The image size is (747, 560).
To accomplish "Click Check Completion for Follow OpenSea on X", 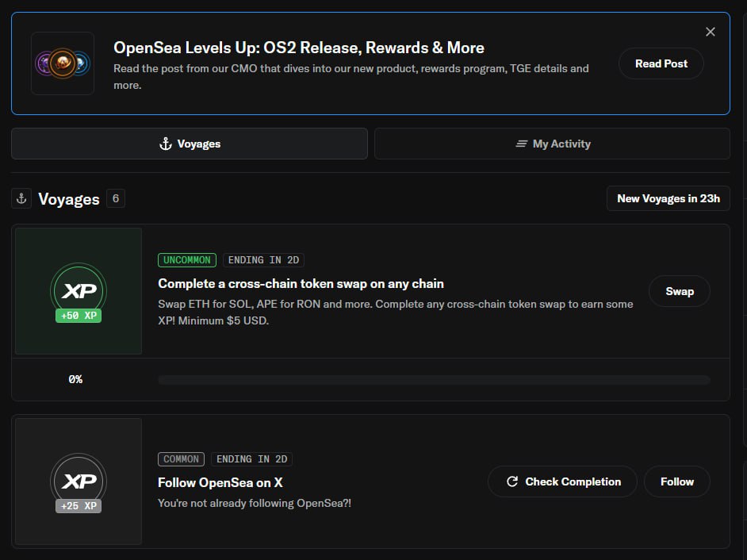I will pyautogui.click(x=563, y=481).
